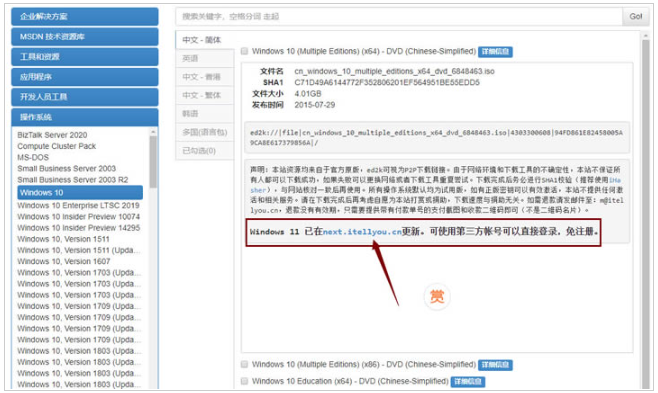Expand the MSDN 技术资源库 section

click(x=85, y=36)
